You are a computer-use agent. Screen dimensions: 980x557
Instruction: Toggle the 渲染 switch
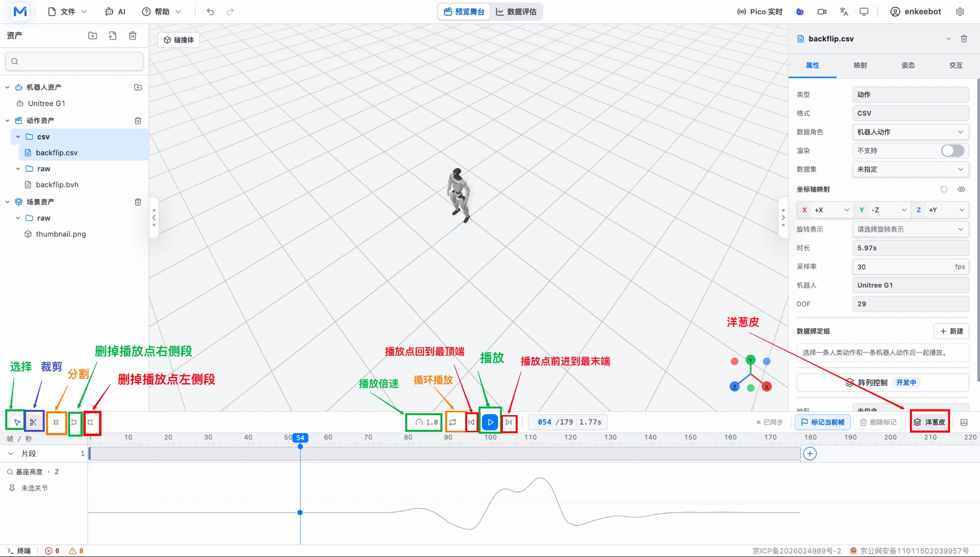pos(952,150)
